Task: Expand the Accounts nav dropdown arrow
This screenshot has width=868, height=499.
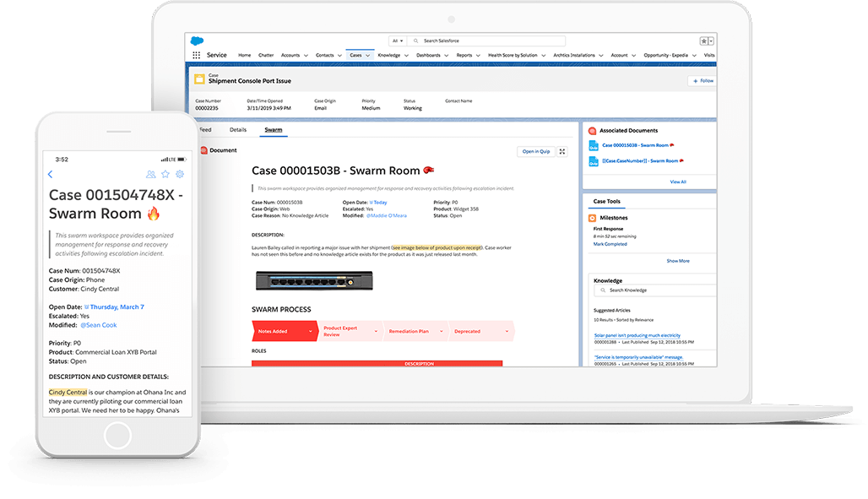Action: point(306,55)
